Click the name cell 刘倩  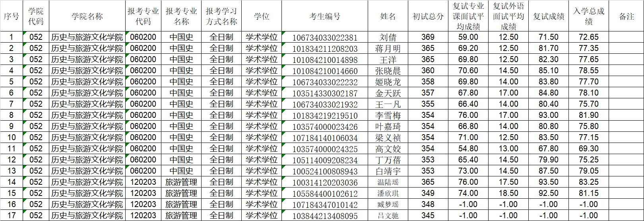point(388,37)
